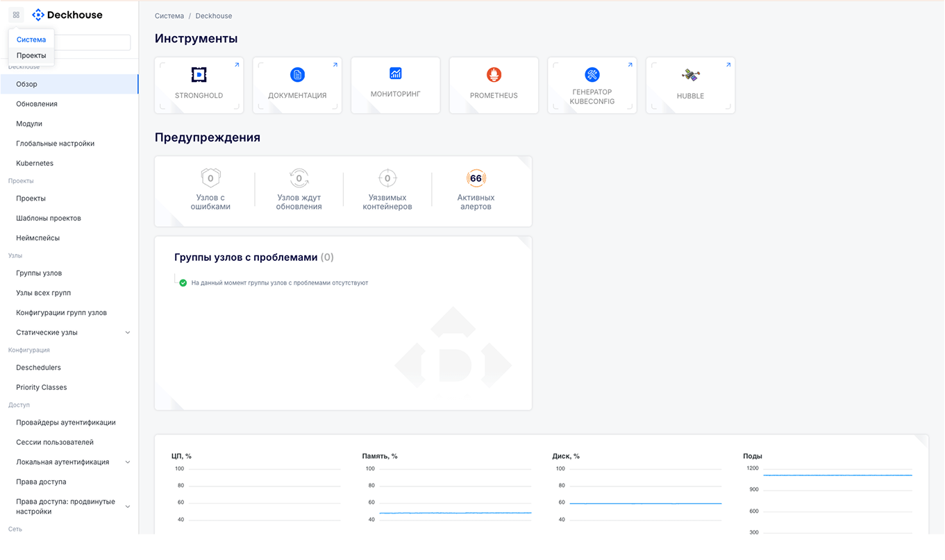Click the Уязвимых контейнеров counter icon
Viewport: 945px width, 560px height.
387,178
